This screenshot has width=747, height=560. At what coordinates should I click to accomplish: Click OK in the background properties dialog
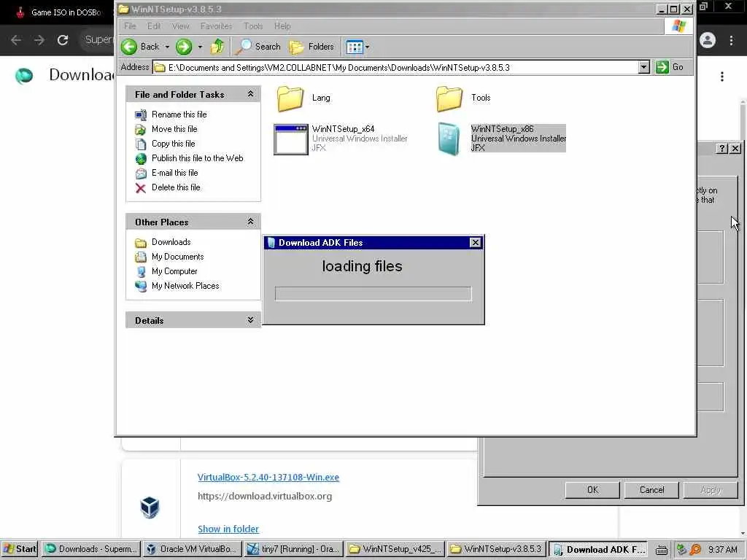click(x=592, y=490)
